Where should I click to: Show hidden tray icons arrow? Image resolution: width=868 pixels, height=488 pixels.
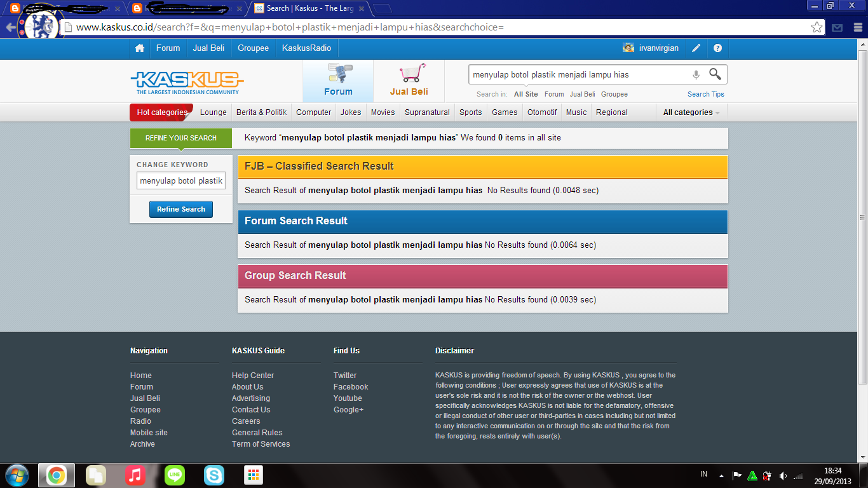tap(721, 476)
